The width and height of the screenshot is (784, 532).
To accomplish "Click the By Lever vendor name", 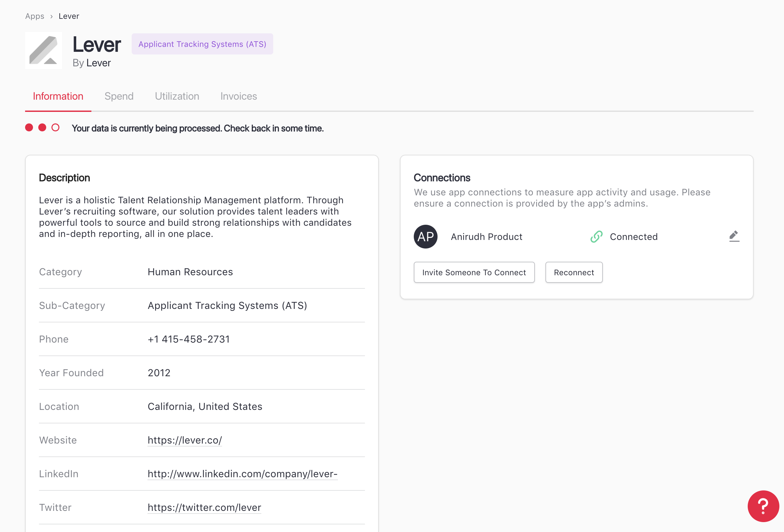I will click(x=98, y=63).
